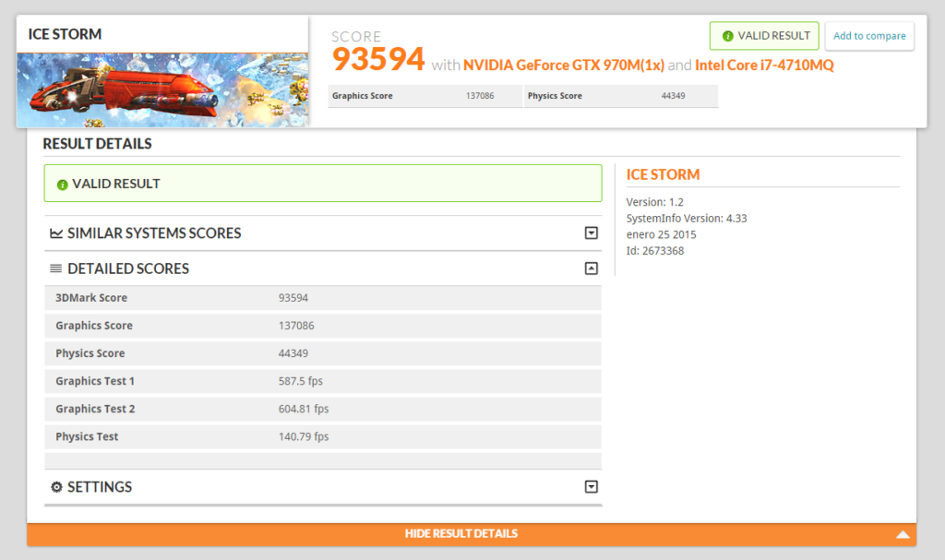Image resolution: width=945 pixels, height=560 pixels.
Task: Select the Physics Test row
Action: (323, 436)
